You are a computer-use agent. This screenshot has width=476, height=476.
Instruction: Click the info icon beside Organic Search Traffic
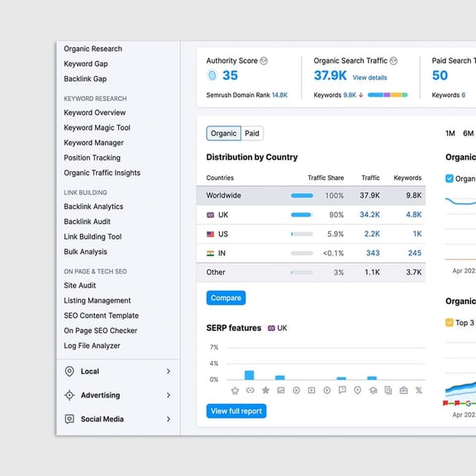coord(393,61)
